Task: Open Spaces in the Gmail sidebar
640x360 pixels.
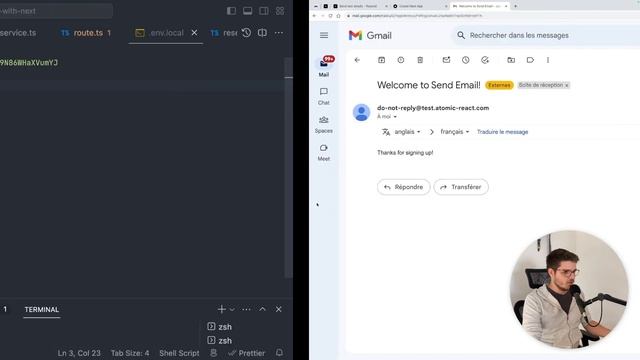Action: point(324,124)
